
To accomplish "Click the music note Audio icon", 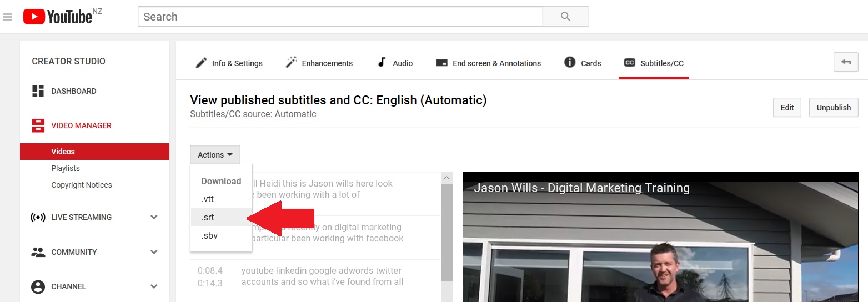I will tap(382, 62).
